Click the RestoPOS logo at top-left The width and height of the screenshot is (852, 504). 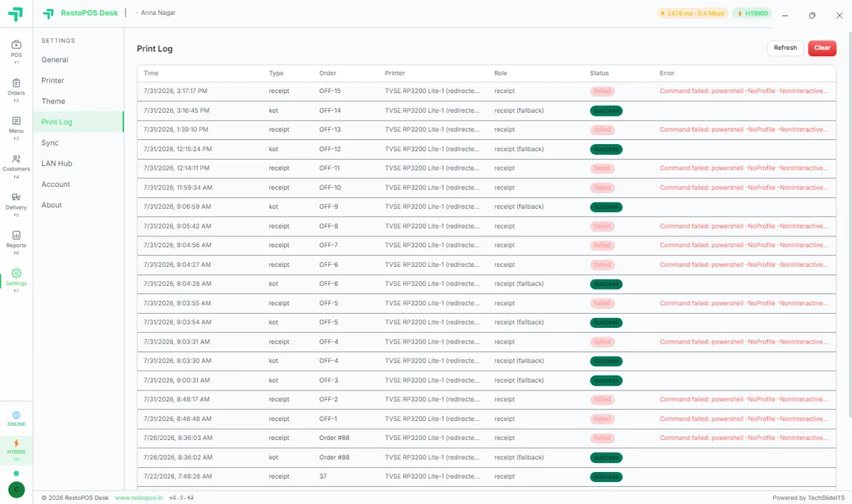[16, 14]
